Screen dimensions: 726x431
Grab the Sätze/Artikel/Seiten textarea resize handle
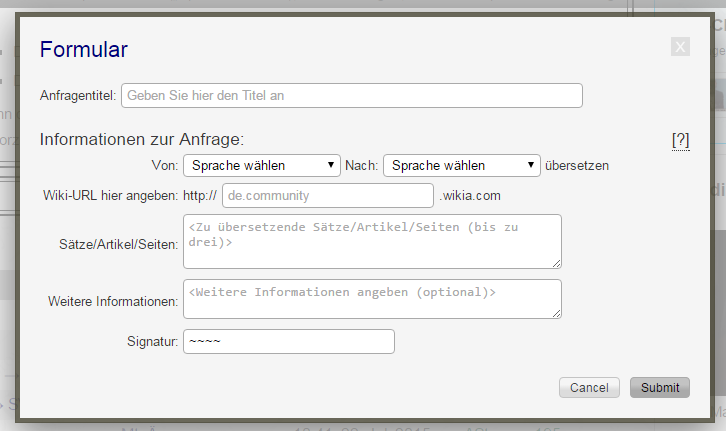pos(556,263)
